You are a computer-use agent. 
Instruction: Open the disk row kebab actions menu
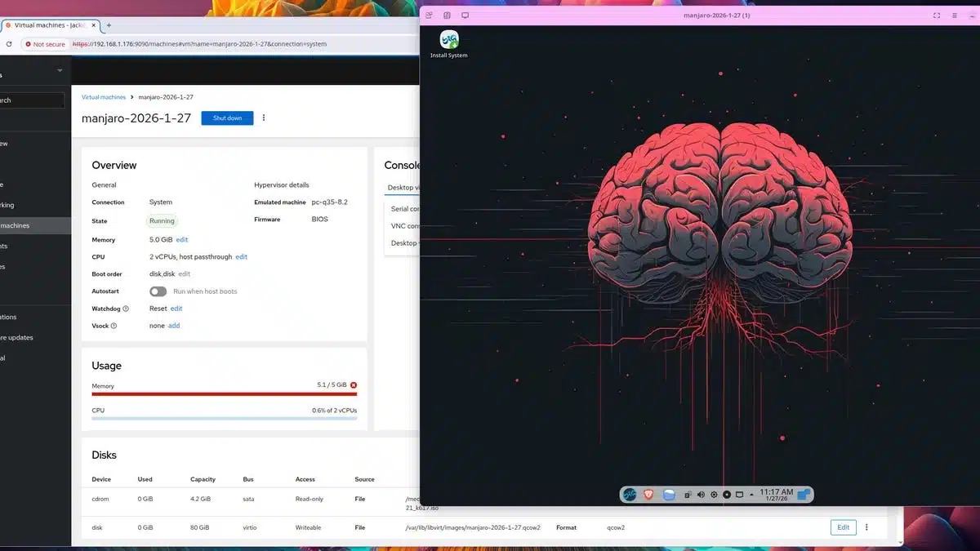(x=866, y=527)
